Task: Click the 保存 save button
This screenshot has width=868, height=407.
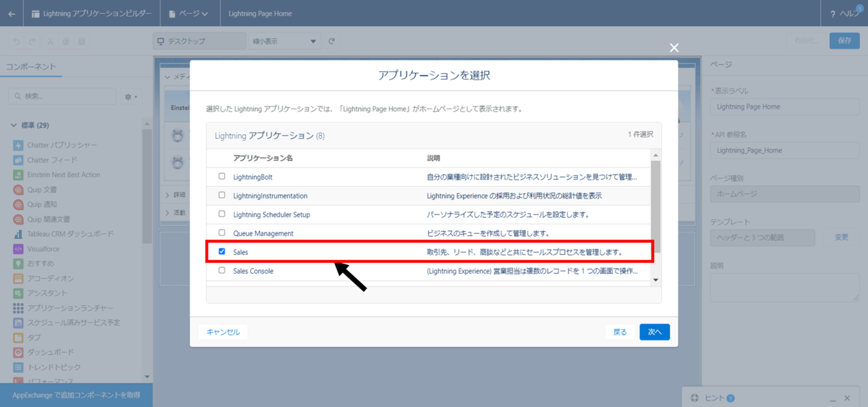Action: pos(844,41)
